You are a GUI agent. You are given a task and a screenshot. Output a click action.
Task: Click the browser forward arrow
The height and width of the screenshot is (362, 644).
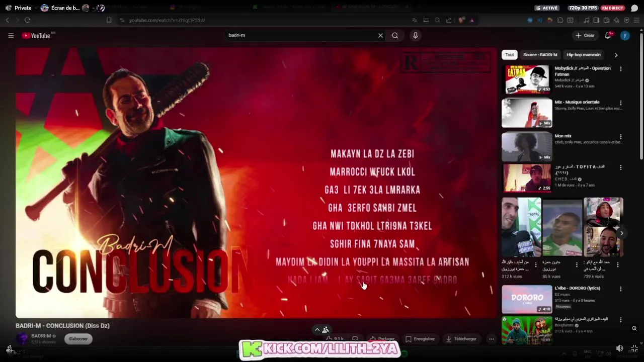coord(17,20)
